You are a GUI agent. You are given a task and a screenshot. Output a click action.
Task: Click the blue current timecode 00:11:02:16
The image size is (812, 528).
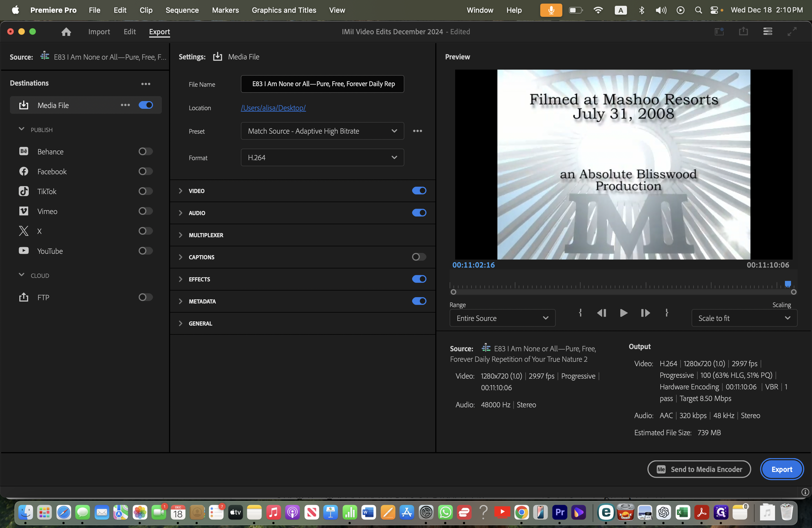click(474, 265)
